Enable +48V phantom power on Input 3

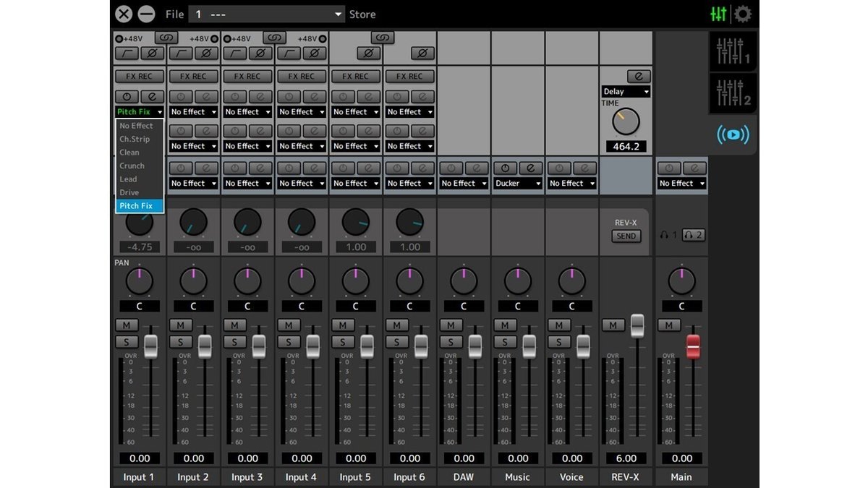click(227, 38)
